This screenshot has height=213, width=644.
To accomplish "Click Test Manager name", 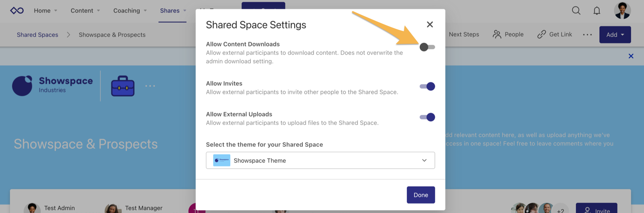I will tap(144, 208).
